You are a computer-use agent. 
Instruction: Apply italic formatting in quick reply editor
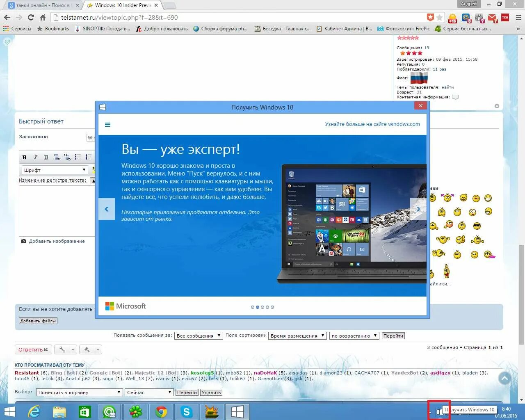[x=35, y=157]
